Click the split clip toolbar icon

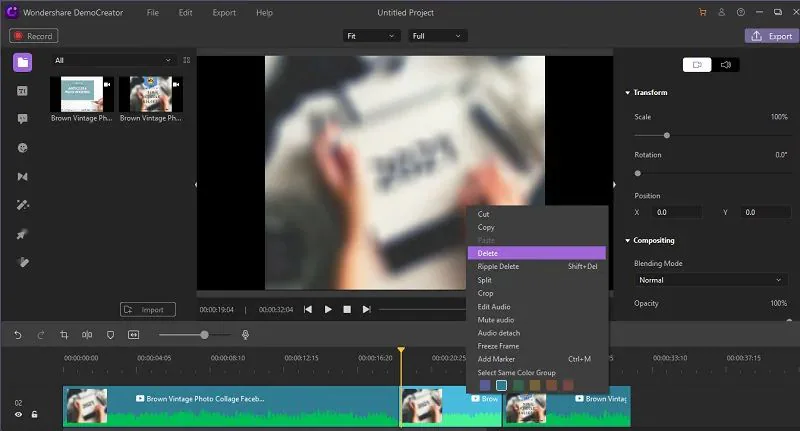coord(87,335)
